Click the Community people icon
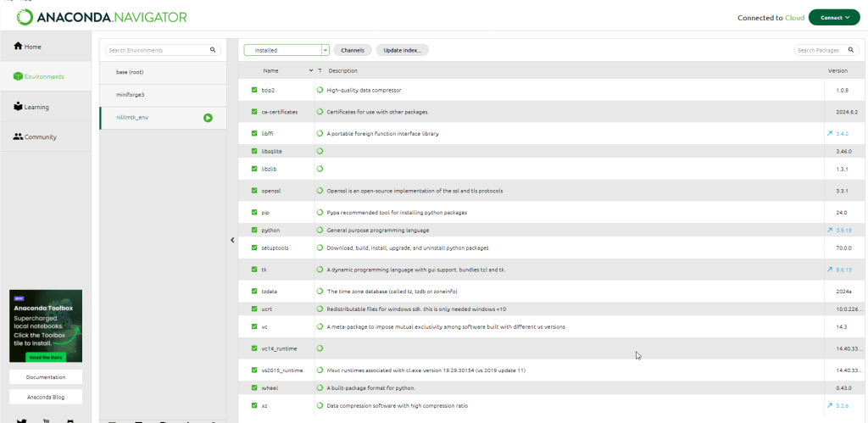Viewport: 868px width, 423px height. tap(18, 137)
